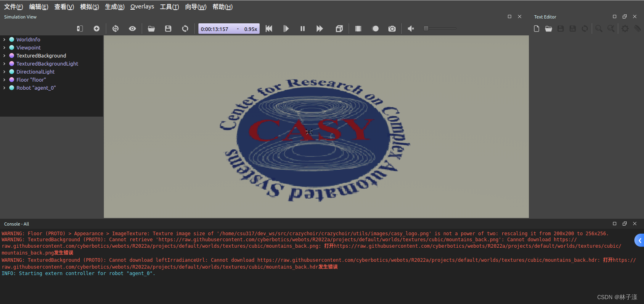Open the 工具(T) menu
Viewport: 644px width, 304px height.
coord(169,7)
